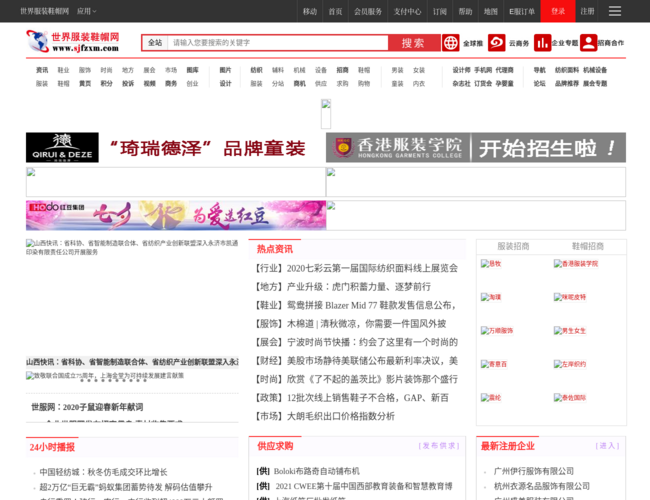Open the 招商合作 person icon
The width and height of the screenshot is (650, 500).
pos(588,43)
